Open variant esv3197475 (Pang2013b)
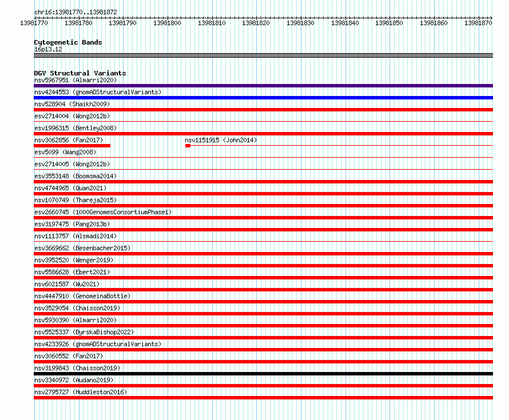Viewport: 509px width, 420px height. [x=72, y=224]
